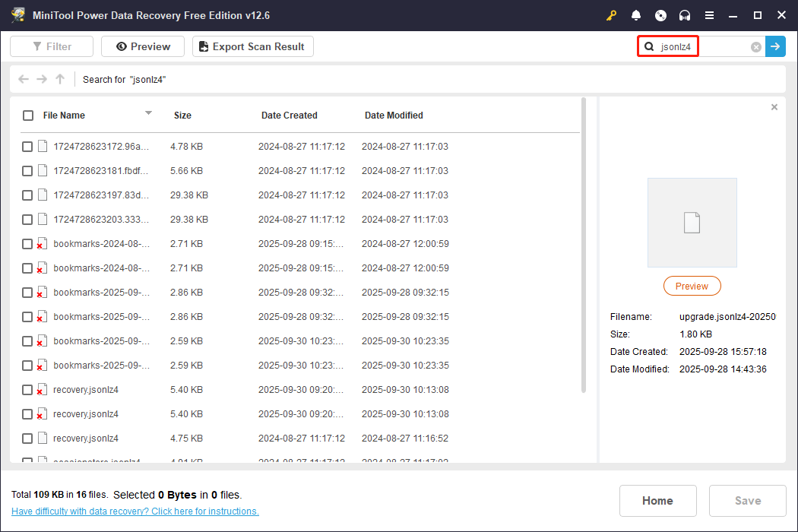Screen dimensions: 798x532
Task: Open the data recovery instructions link
Action: click(135, 511)
